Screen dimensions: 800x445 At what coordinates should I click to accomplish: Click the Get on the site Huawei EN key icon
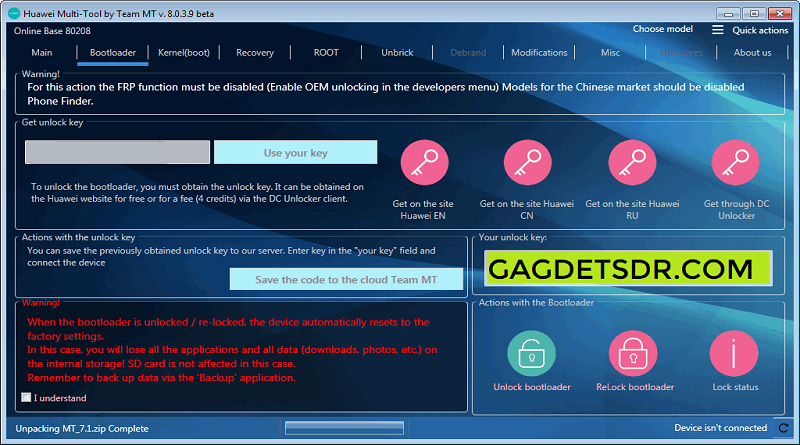[x=424, y=162]
